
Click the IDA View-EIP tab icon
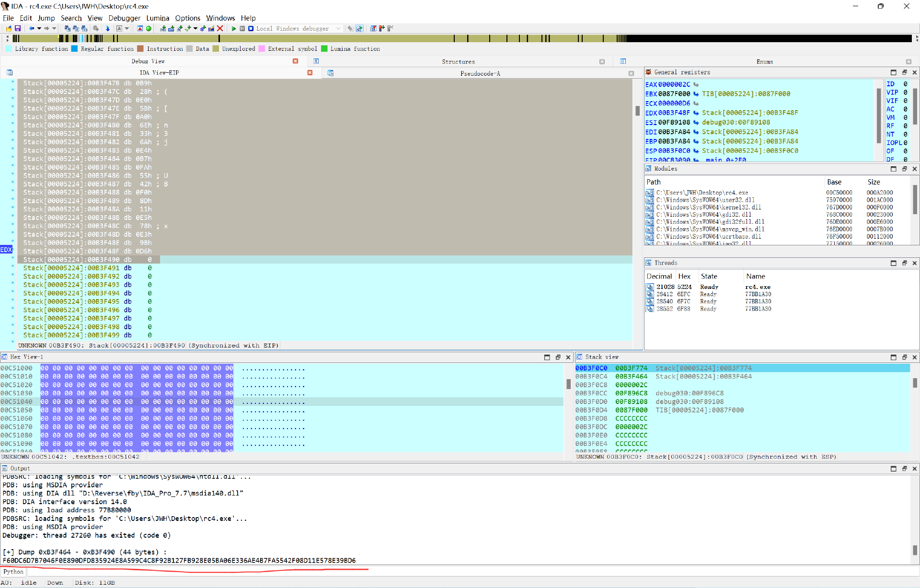(x=10, y=73)
